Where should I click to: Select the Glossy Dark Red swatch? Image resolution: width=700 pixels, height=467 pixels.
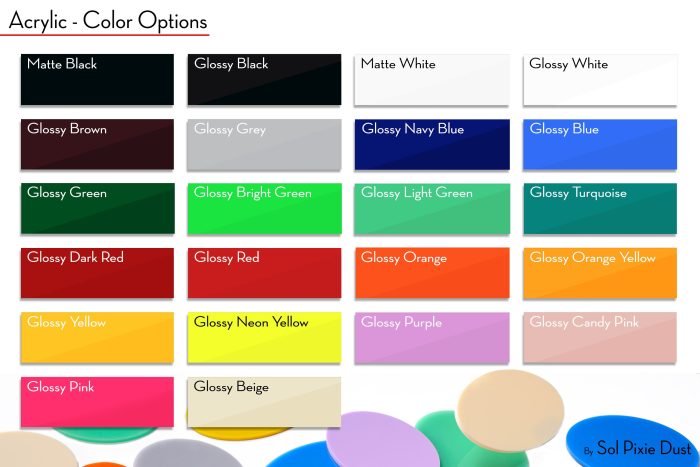tap(97, 273)
